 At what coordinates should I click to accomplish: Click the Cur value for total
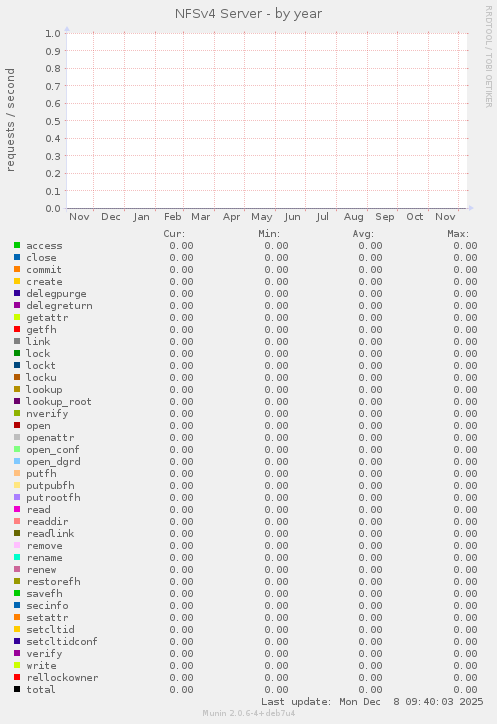(182, 690)
